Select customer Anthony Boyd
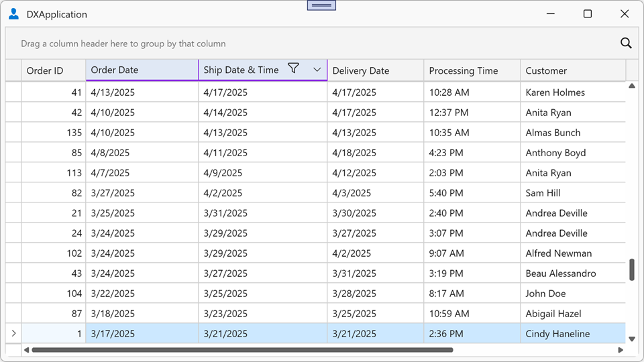Image resolution: width=644 pixels, height=362 pixels. [573, 153]
